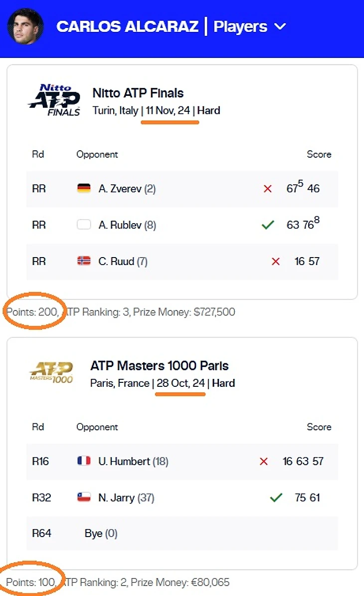Select opponent U. Humbert
364x596 pixels.
[124, 461]
